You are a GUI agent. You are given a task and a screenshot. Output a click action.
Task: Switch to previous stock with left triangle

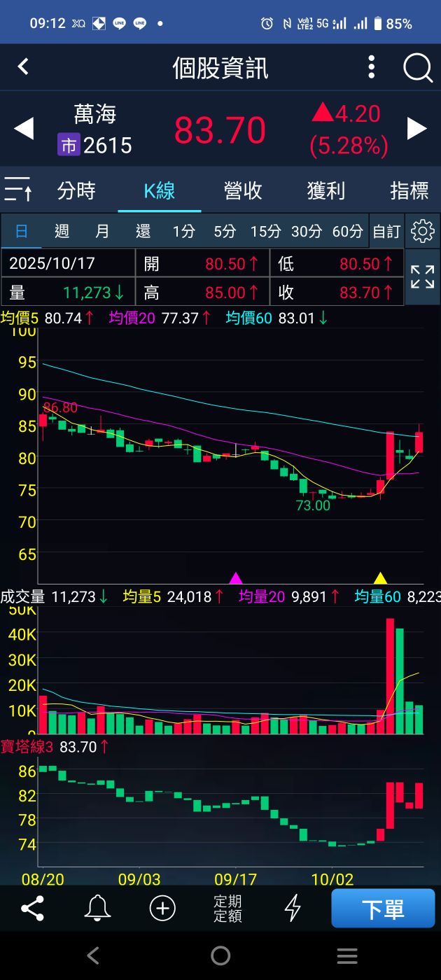(x=24, y=129)
